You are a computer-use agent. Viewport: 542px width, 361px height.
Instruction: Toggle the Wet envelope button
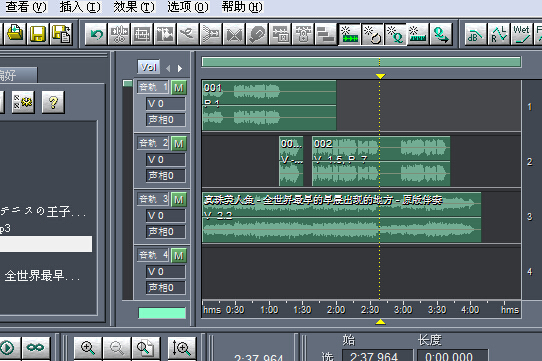click(522, 34)
